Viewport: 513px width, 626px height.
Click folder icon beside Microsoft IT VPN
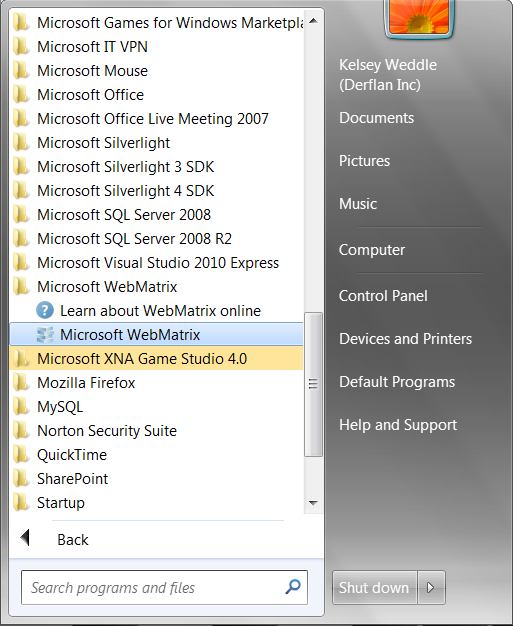(21, 47)
